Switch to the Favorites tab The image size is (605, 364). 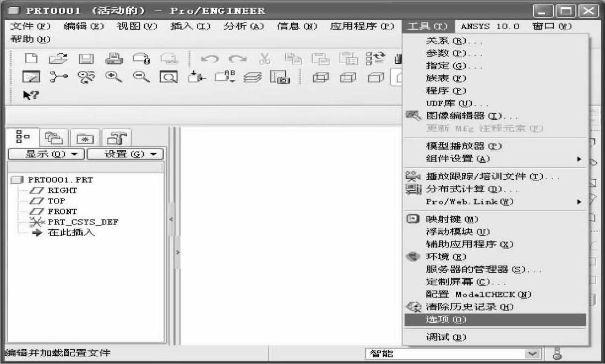point(85,138)
